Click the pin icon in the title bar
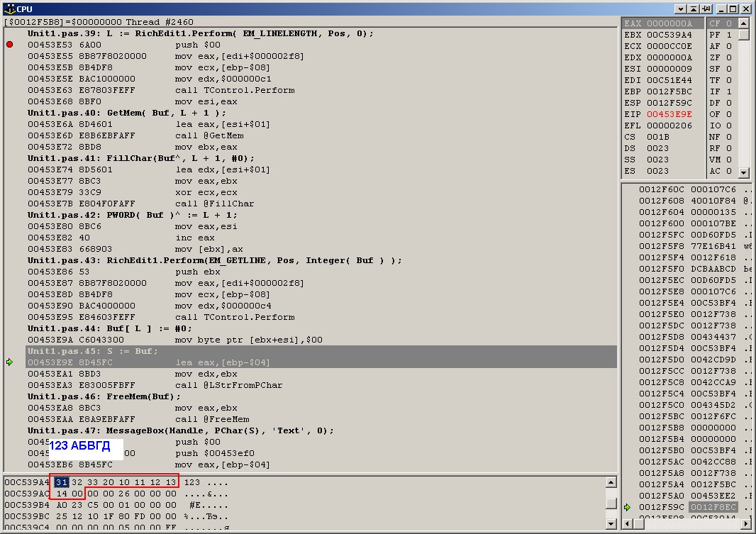The image size is (756, 534). tap(707, 9)
